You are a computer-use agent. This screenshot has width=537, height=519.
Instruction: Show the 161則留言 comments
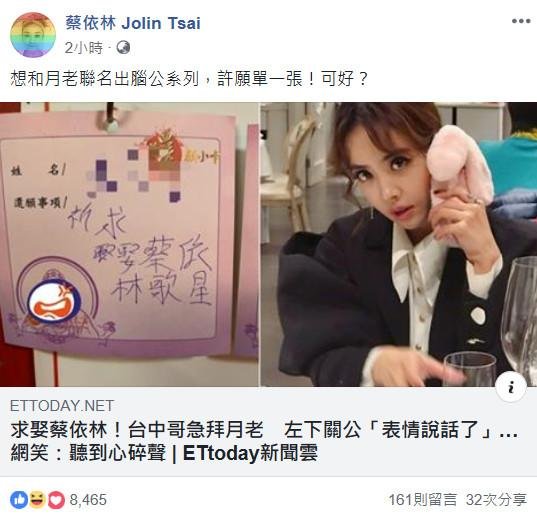[423, 500]
